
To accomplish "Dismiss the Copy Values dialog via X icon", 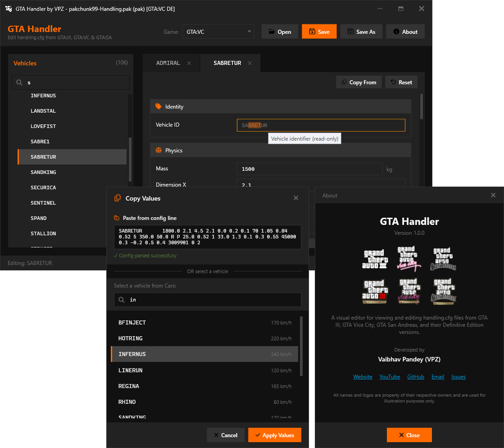I will (x=296, y=198).
